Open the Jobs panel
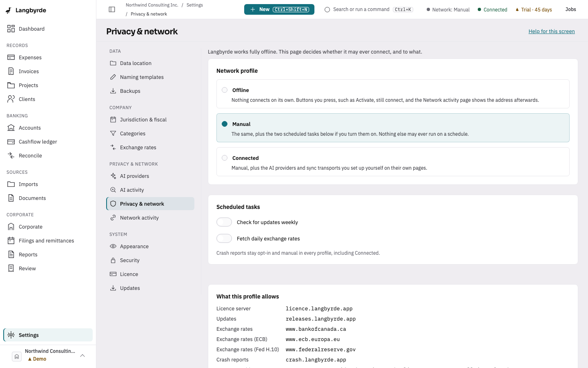Viewport: 588px width, 368px height. 571,9
